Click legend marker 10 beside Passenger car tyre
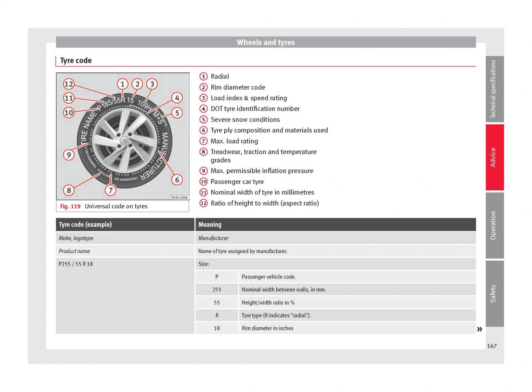This screenshot has width=532, height=392. click(x=203, y=181)
